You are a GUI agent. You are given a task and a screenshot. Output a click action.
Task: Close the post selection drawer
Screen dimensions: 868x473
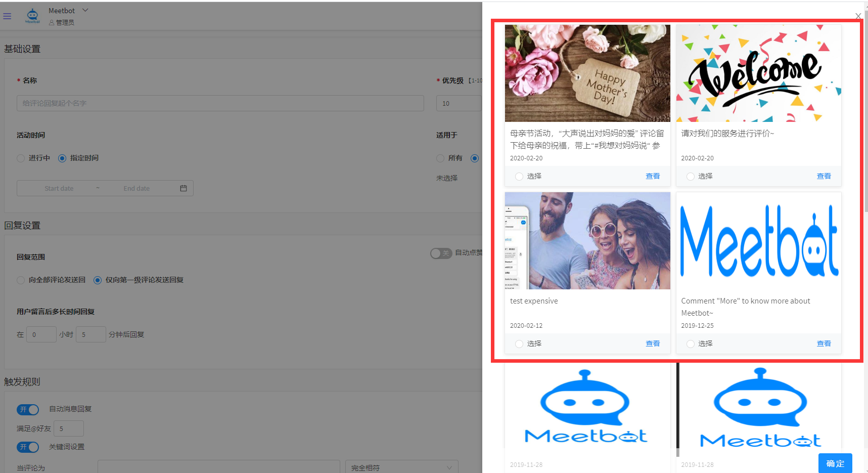[x=858, y=16]
